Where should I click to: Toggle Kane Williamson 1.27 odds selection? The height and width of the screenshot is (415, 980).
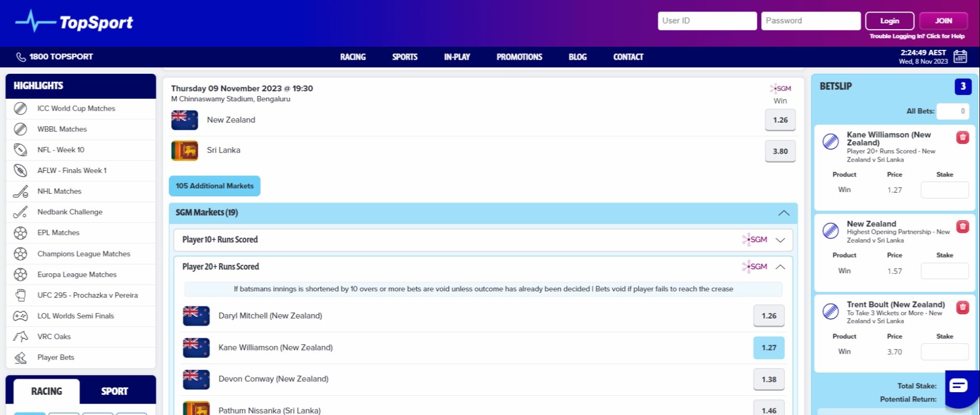769,347
